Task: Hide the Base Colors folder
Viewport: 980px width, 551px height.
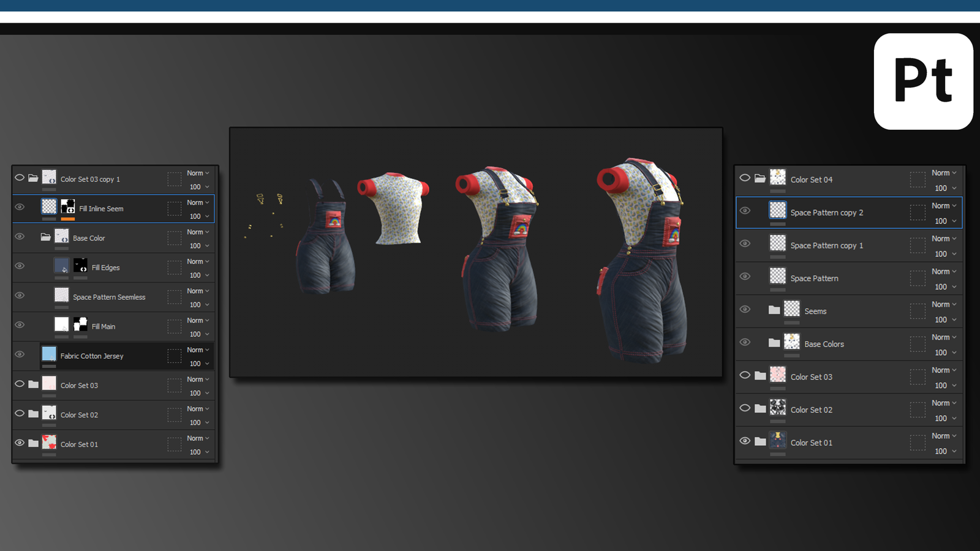Action: click(x=745, y=342)
